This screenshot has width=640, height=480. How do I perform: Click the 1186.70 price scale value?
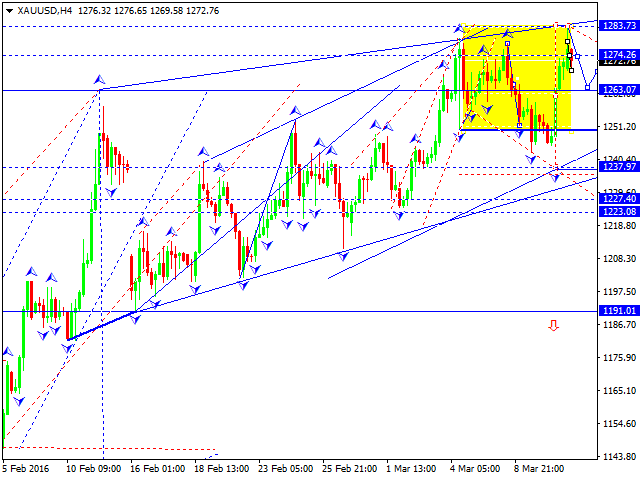pyautogui.click(x=619, y=324)
